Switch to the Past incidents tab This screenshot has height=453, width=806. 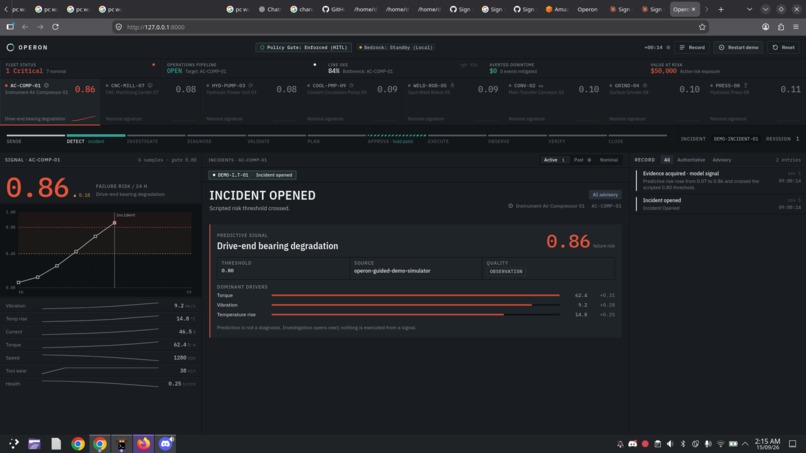(x=582, y=160)
